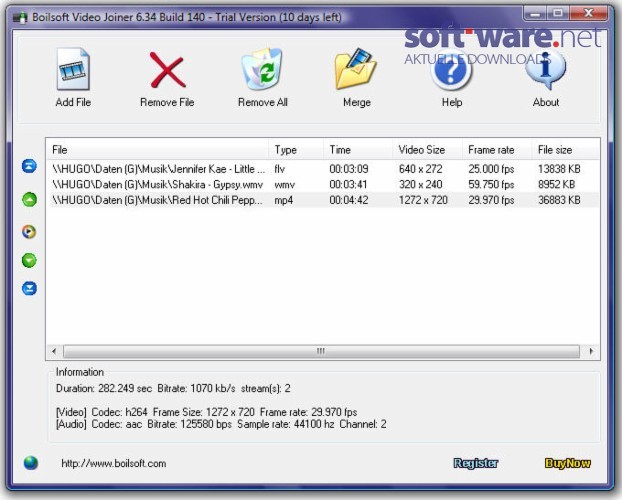Click the globe icon beside the website URL
The image size is (622, 500).
pyautogui.click(x=31, y=463)
